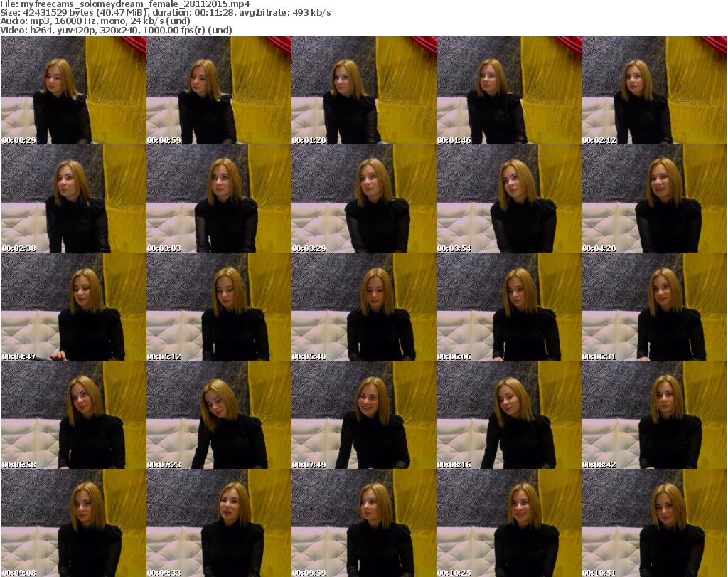This screenshot has height=577, width=728.
Task: Select the 00:09:59 frame thumbnail
Action: coord(364,523)
